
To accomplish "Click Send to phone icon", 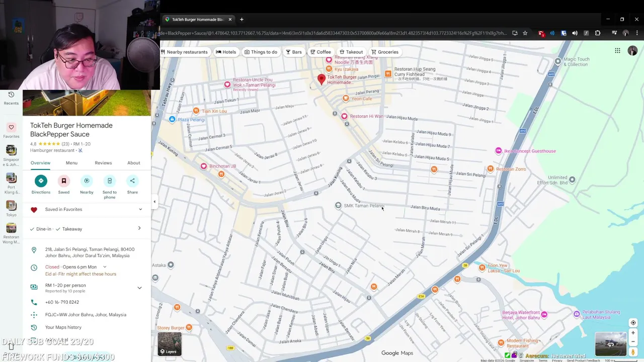I will coord(110,181).
